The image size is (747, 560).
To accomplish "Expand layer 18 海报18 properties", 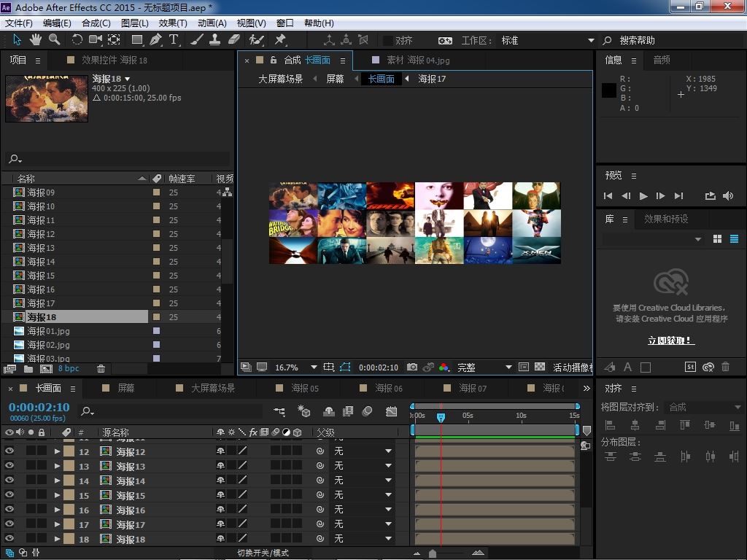I will point(57,539).
